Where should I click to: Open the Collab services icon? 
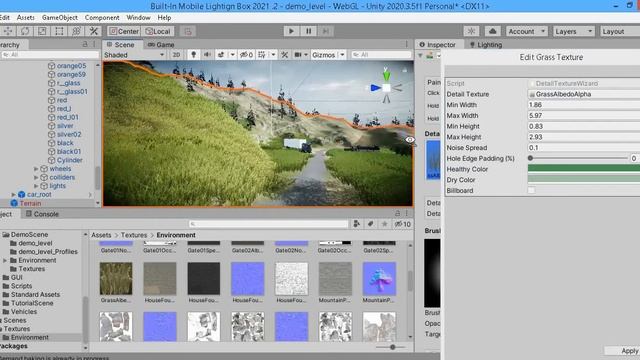[x=471, y=31]
